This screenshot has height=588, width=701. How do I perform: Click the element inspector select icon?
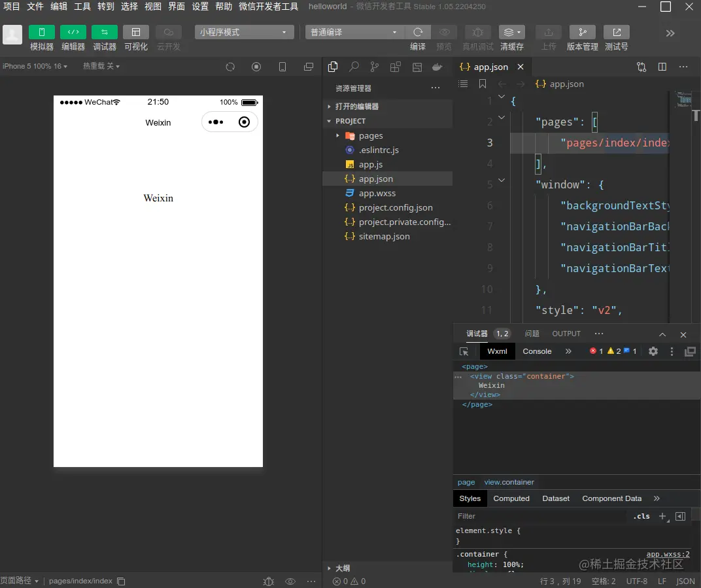[464, 351]
